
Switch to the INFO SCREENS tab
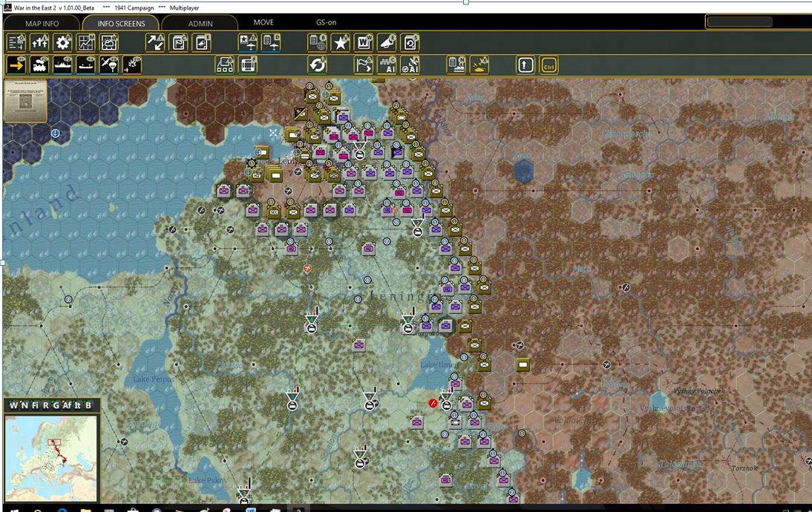[x=121, y=23]
